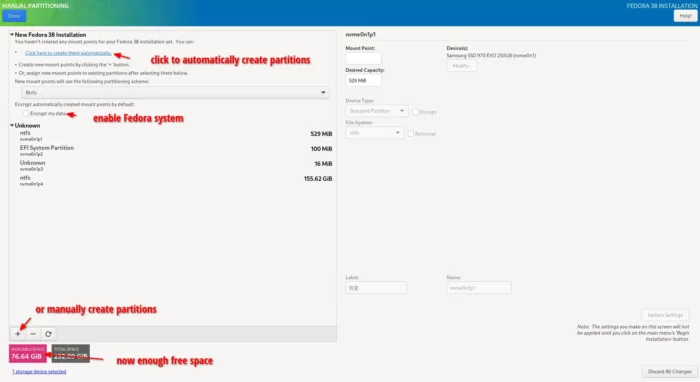This screenshot has width=700, height=382.
Task: Click Discard All Changes button
Action: point(669,371)
